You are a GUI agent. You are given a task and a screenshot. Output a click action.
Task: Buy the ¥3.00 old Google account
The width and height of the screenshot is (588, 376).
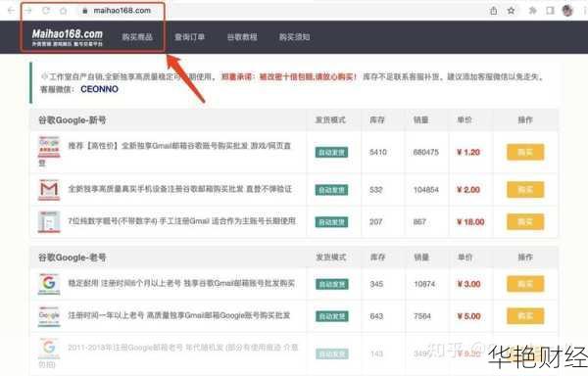[x=525, y=284]
